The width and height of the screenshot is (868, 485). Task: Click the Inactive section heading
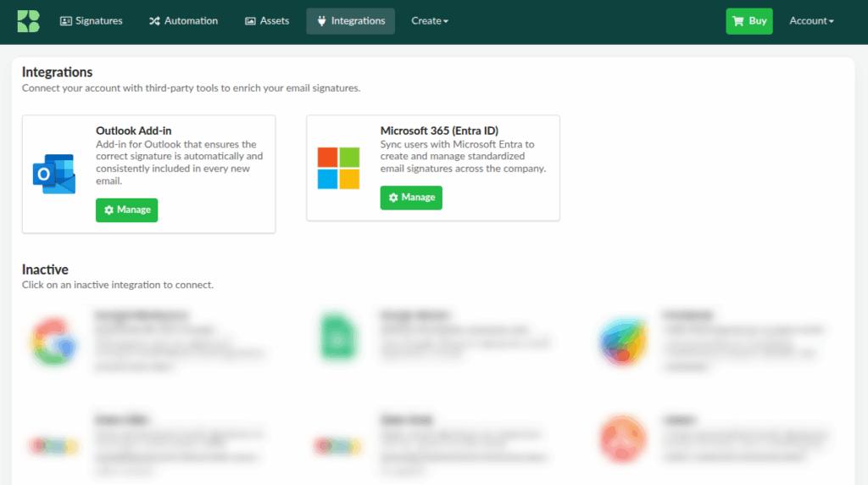[45, 270]
